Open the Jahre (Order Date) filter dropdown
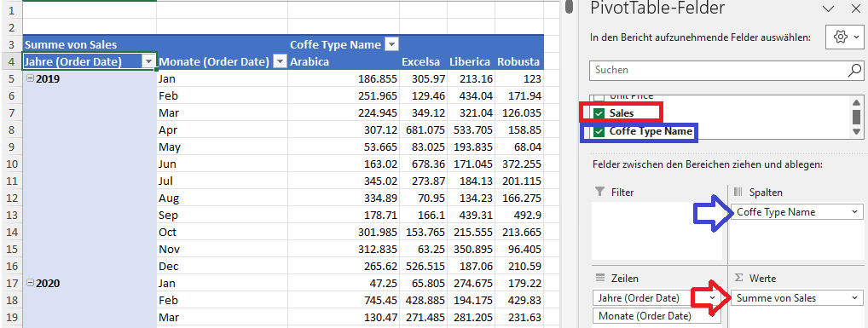 pos(148,62)
